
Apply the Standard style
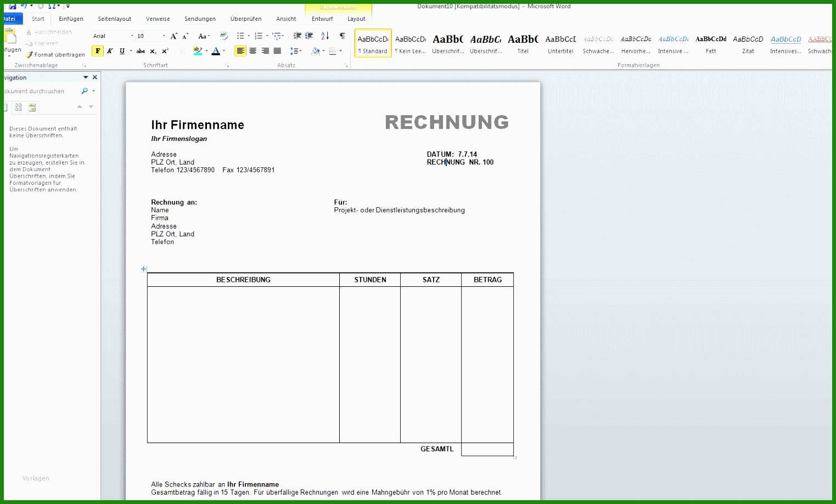tap(373, 43)
